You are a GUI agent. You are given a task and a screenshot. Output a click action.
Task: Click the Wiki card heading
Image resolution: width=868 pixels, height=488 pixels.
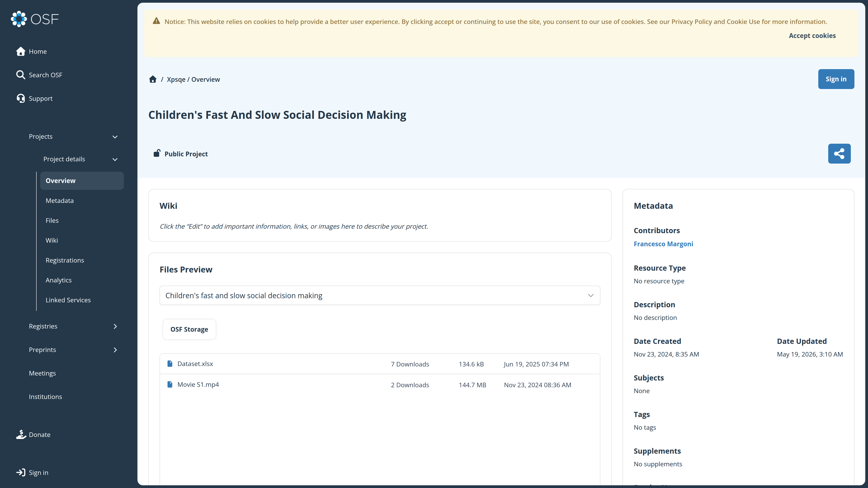pyautogui.click(x=168, y=206)
